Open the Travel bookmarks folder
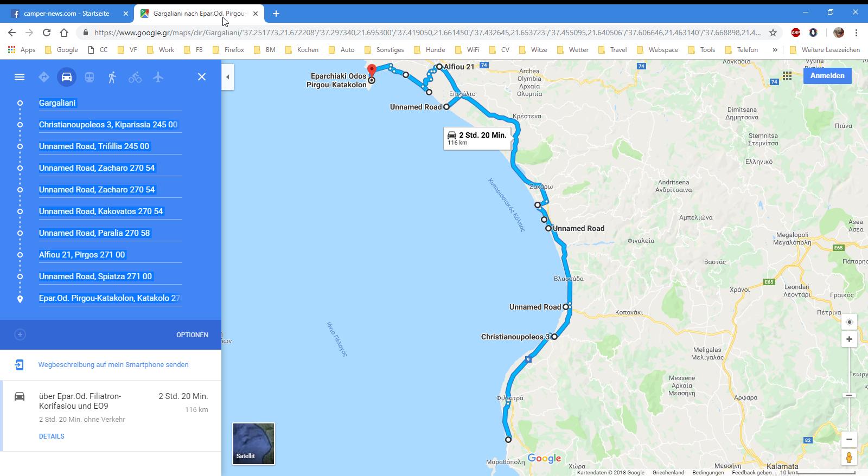Image resolution: width=868 pixels, height=476 pixels. 612,49
